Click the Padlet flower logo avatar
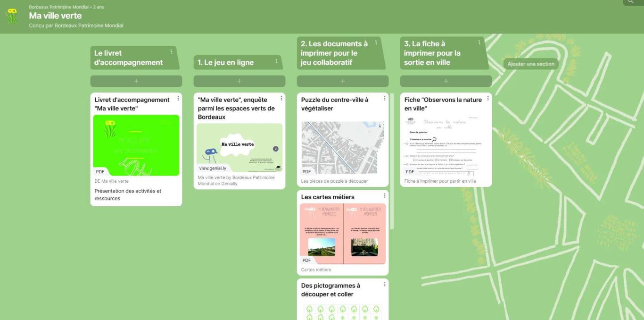644x320 pixels. pyautogui.click(x=12, y=17)
